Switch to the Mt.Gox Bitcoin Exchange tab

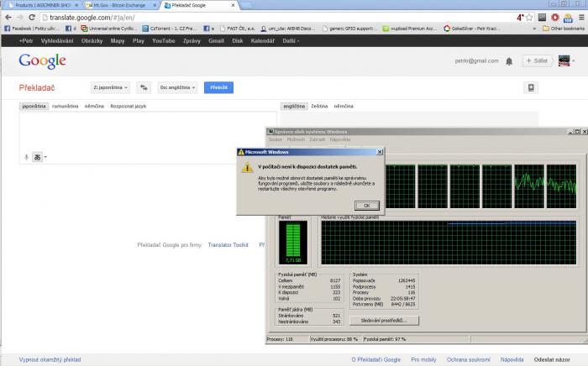(119, 5)
